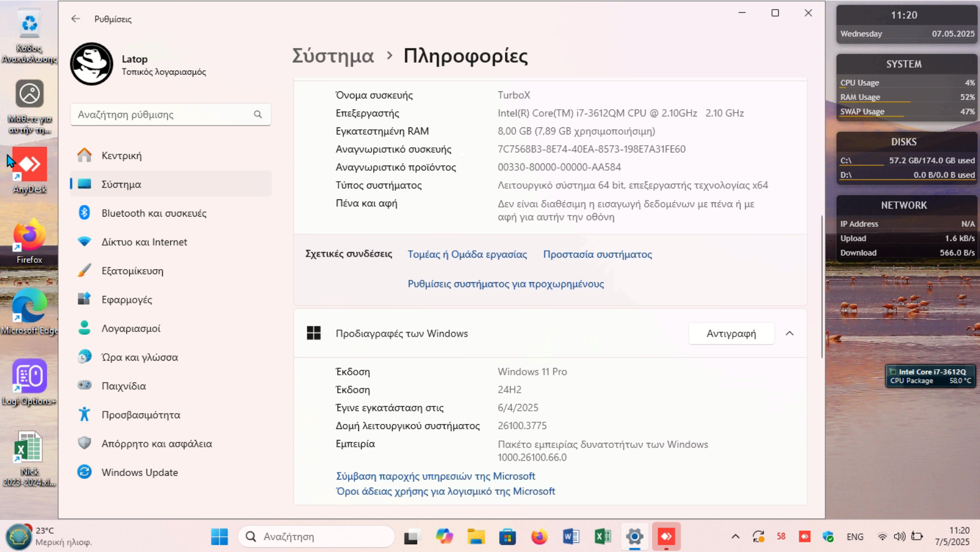Select Logi Options+ desktop shortcut
The width and height of the screenshot is (980, 552).
(x=29, y=382)
